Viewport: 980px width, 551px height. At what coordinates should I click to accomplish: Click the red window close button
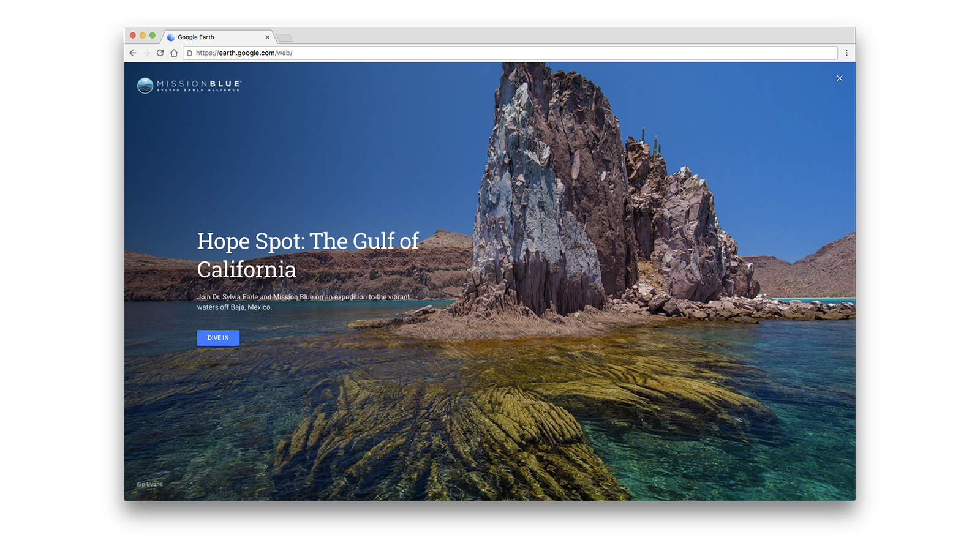133,36
